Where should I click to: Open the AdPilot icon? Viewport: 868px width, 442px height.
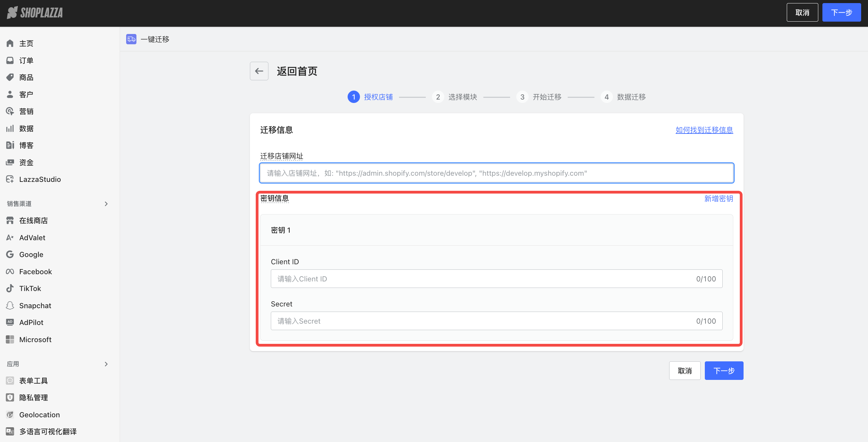pos(10,322)
